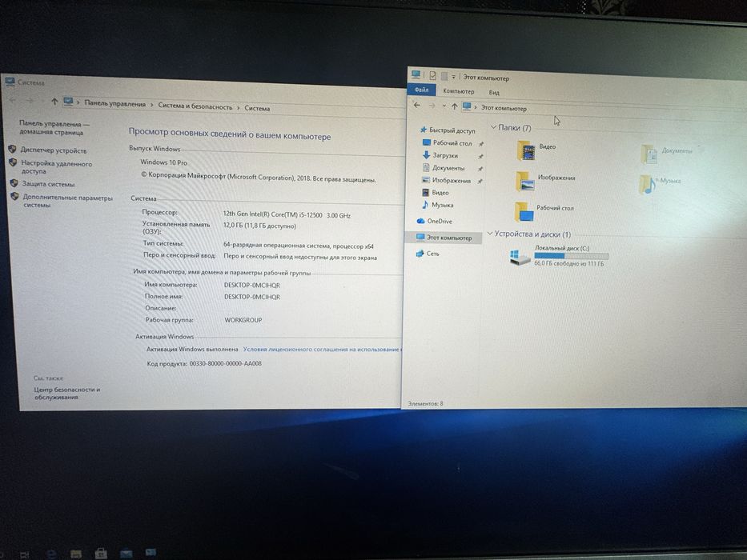Click the pin icon beside sidebar Документы
This screenshot has width=747, height=560.
click(480, 169)
